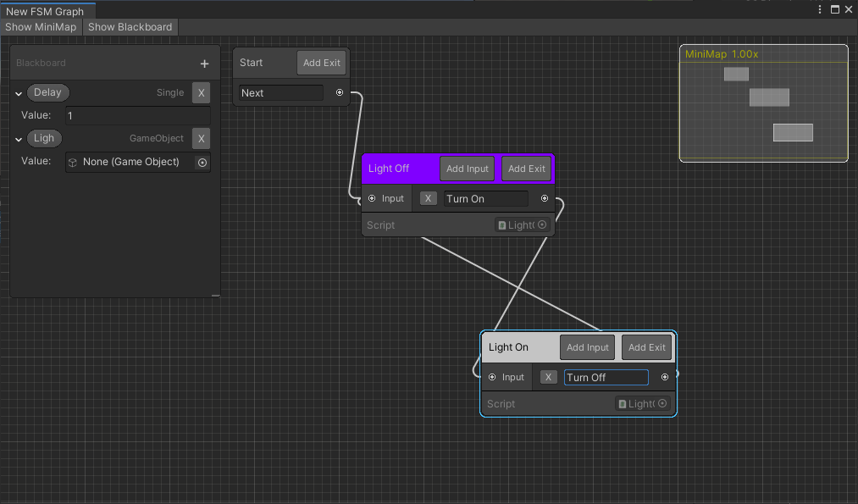Select the Turn On input text field
The width and height of the screenshot is (858, 504).
coord(484,198)
